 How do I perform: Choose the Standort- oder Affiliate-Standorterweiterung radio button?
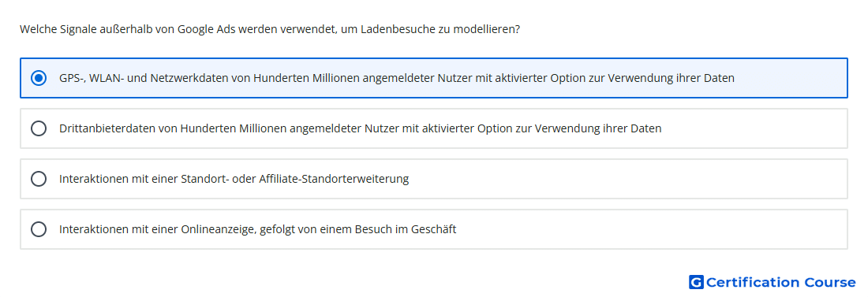pos(38,179)
